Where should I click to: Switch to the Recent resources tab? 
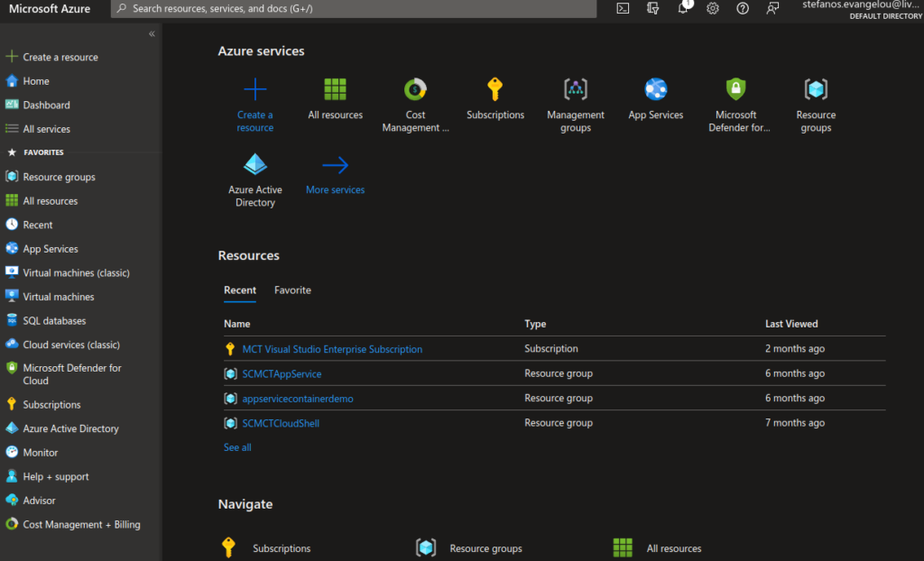[x=240, y=290]
